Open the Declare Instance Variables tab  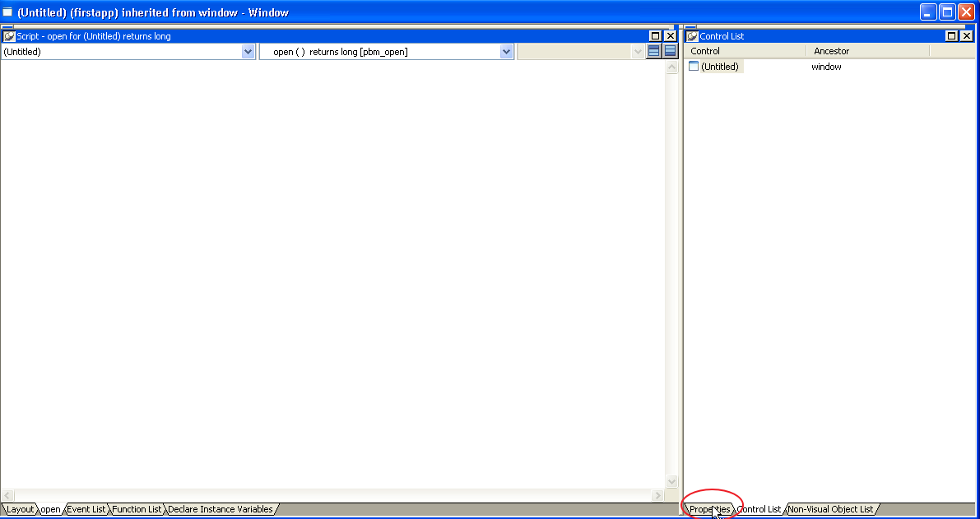(221, 509)
